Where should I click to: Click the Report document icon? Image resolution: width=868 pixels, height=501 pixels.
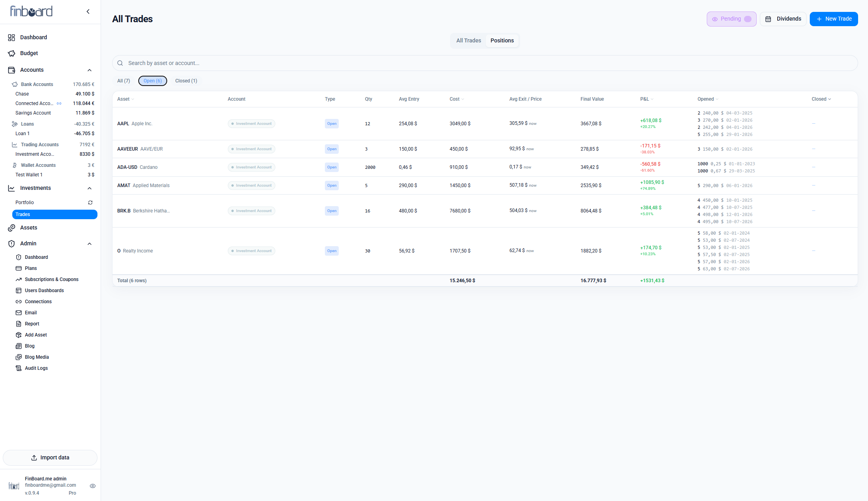(x=19, y=324)
